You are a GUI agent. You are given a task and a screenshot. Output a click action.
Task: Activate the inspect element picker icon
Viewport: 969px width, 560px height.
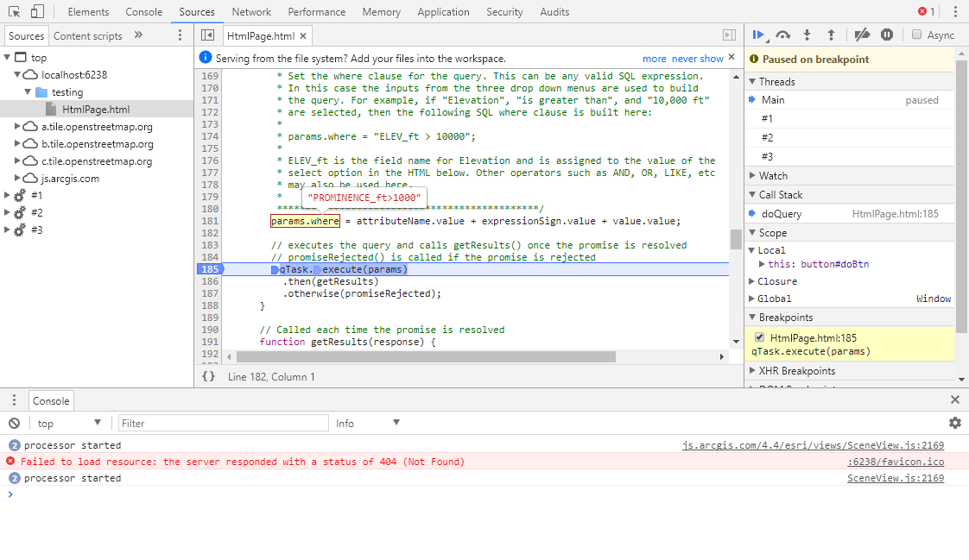[14, 12]
